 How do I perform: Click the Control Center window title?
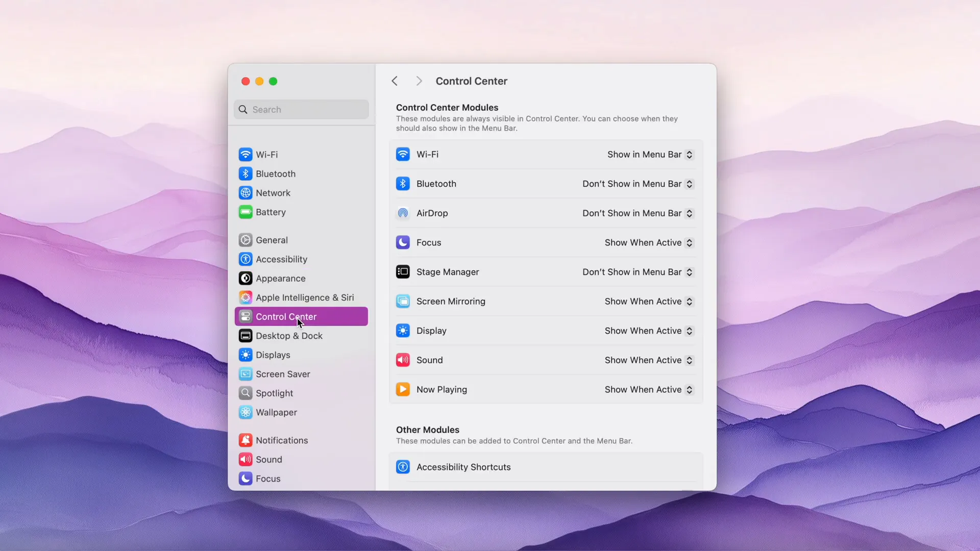click(x=472, y=81)
